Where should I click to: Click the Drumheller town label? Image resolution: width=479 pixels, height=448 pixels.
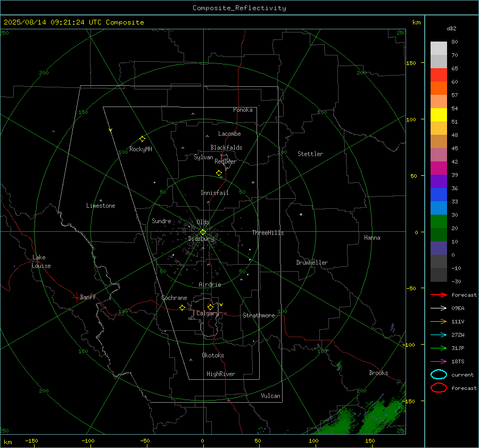pyautogui.click(x=312, y=263)
